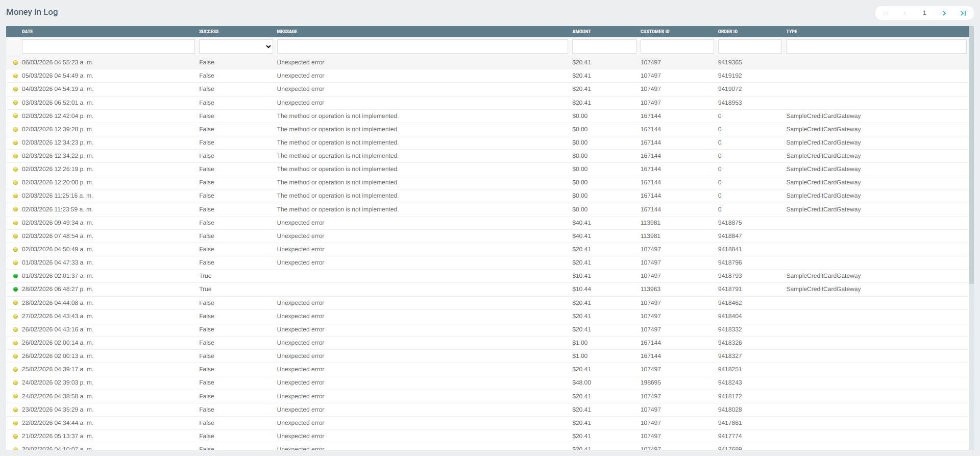Select date 01/03/2026 02:01:37 a. m.
This screenshot has height=456, width=980.
click(57, 276)
